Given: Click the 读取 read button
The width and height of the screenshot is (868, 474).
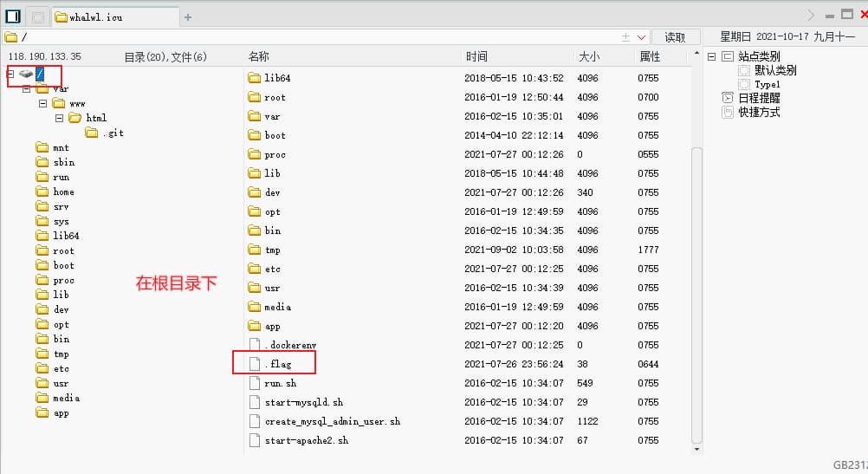Looking at the screenshot, I should tap(676, 37).
